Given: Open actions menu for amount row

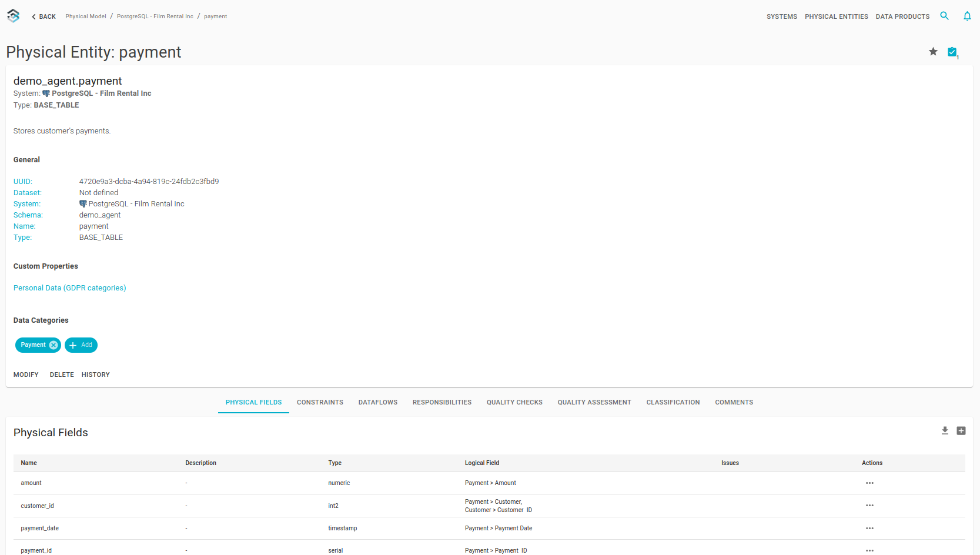Looking at the screenshot, I should 869,483.
